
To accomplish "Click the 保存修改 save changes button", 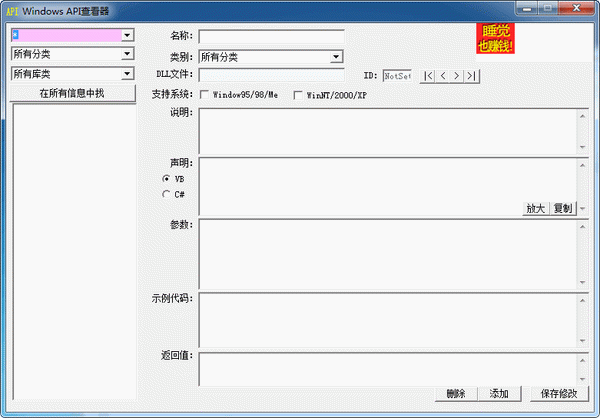I will click(559, 394).
